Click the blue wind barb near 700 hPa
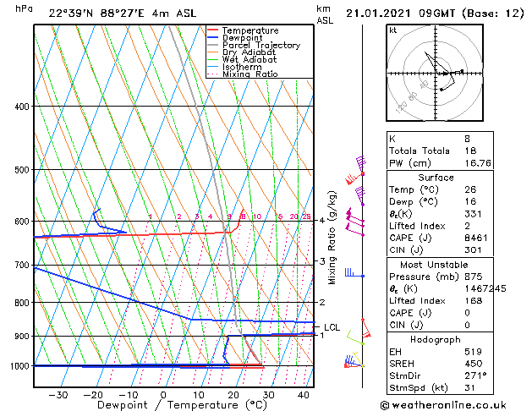Screen dimensions: 532x411 point(354,273)
